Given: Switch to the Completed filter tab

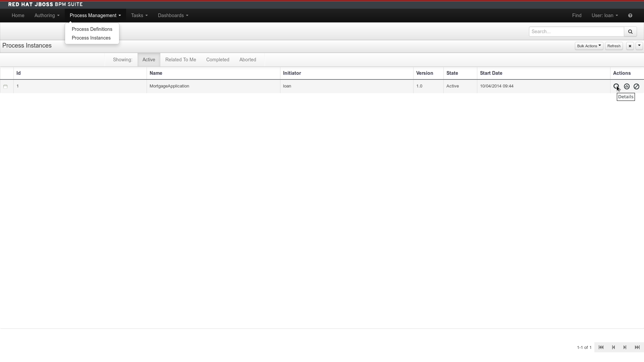Looking at the screenshot, I should [x=217, y=60].
